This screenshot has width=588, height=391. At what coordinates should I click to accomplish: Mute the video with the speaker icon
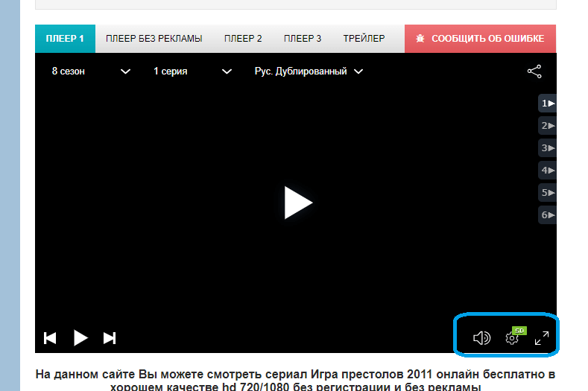(x=481, y=338)
